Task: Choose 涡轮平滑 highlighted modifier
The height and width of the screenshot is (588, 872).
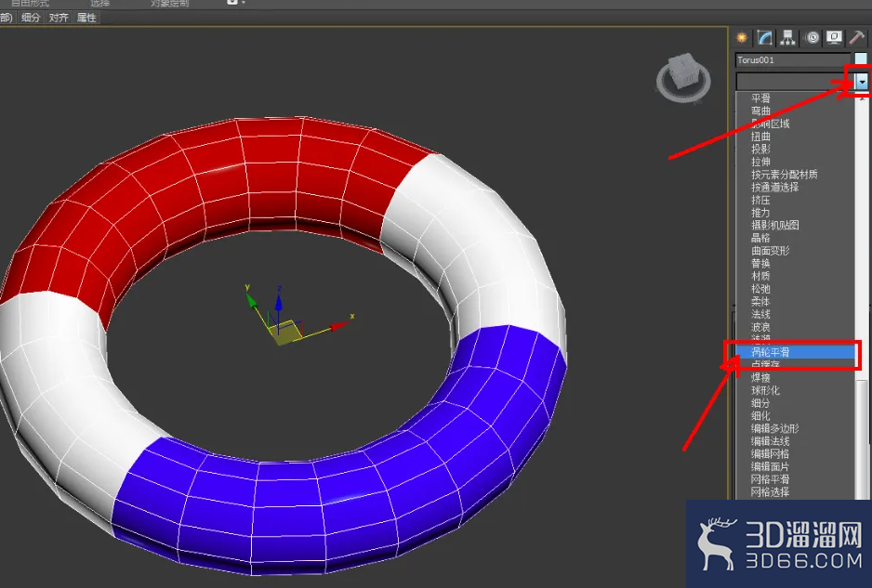Action: 795,352
